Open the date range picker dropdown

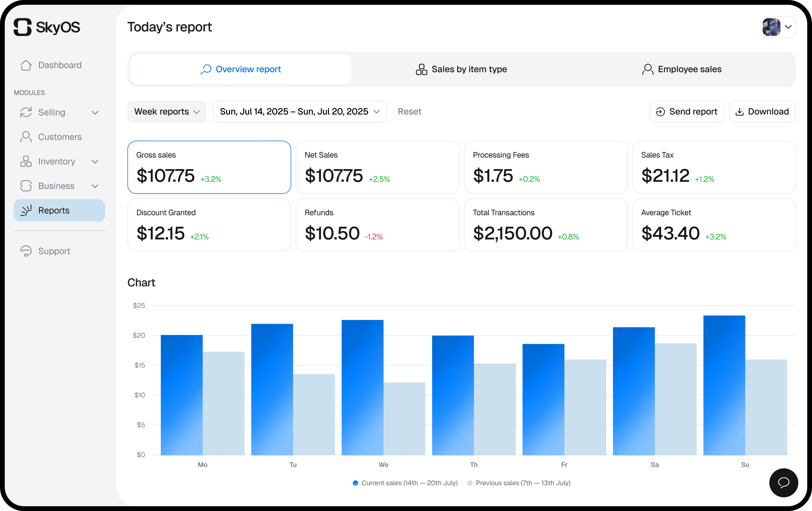299,112
